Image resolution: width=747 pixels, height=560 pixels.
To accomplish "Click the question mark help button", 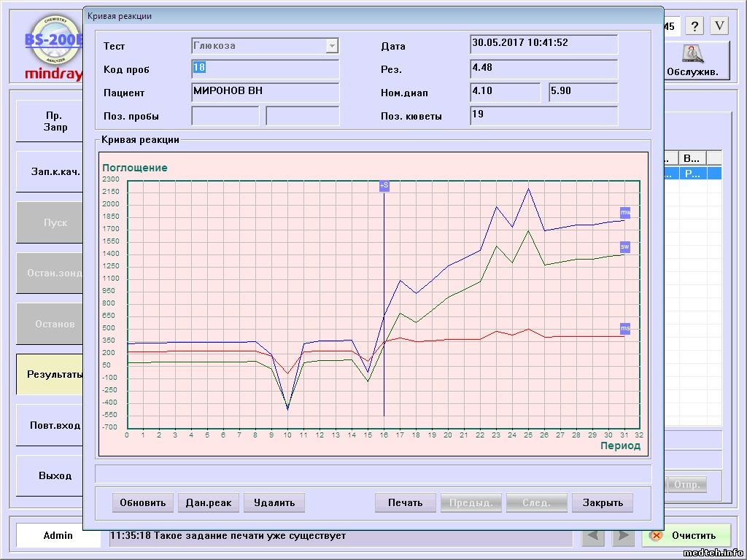I will click(694, 26).
